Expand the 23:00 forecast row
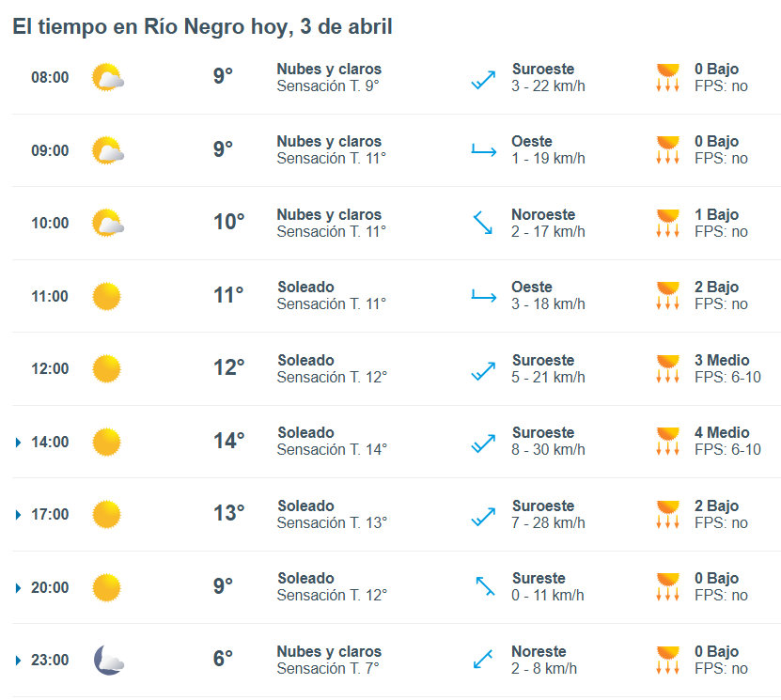This screenshot has width=781, height=700. click(x=19, y=661)
